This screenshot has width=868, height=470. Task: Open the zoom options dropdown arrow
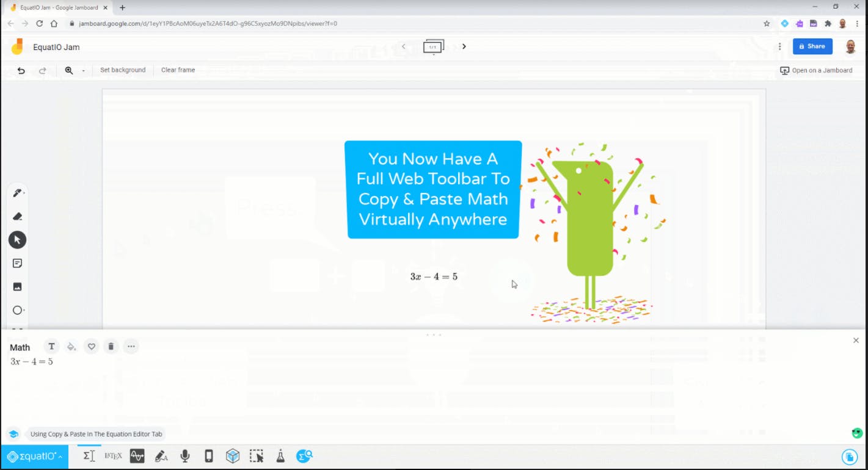tap(82, 70)
